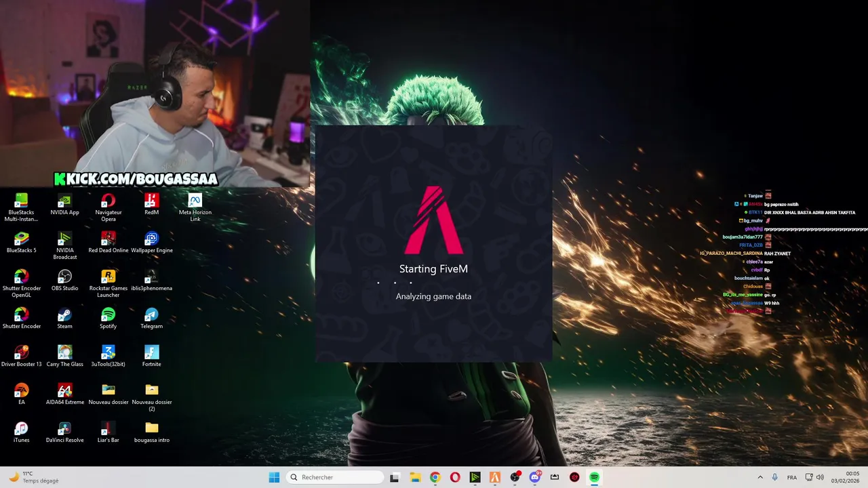
Task: Select the Nouveau dossier (2) folder
Action: point(151,397)
